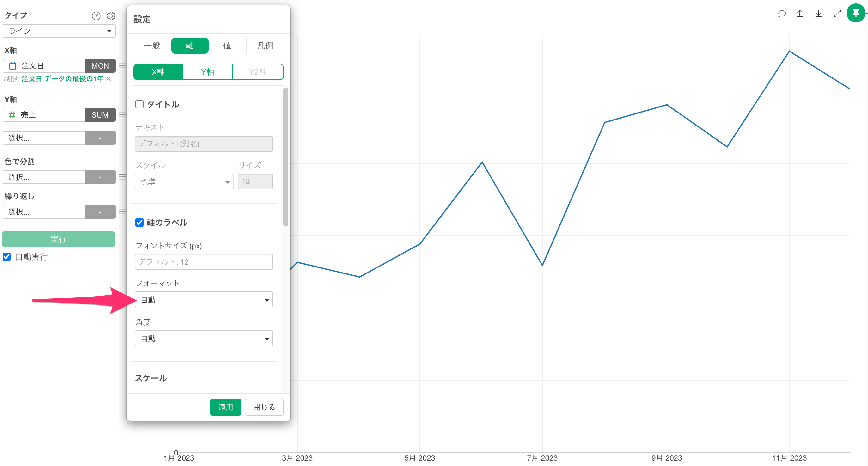
Task: Open chart settings gear icon
Action: [x=111, y=16]
